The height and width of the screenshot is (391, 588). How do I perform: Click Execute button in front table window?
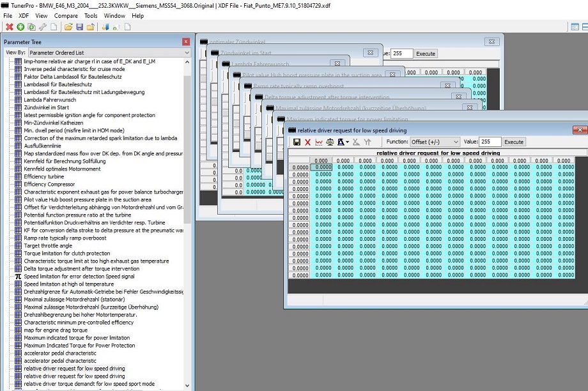click(x=514, y=142)
